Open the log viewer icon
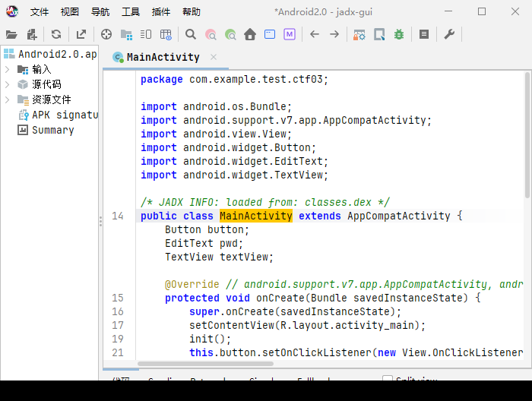Screen dimensions: 532x401 tap(424, 34)
